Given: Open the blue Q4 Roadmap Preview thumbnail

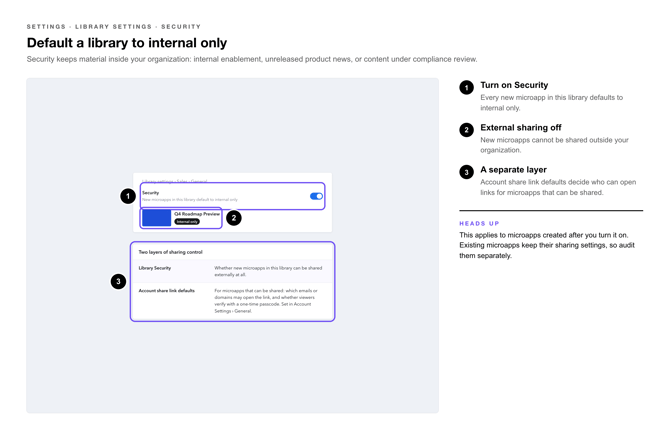Looking at the screenshot, I should point(156,218).
